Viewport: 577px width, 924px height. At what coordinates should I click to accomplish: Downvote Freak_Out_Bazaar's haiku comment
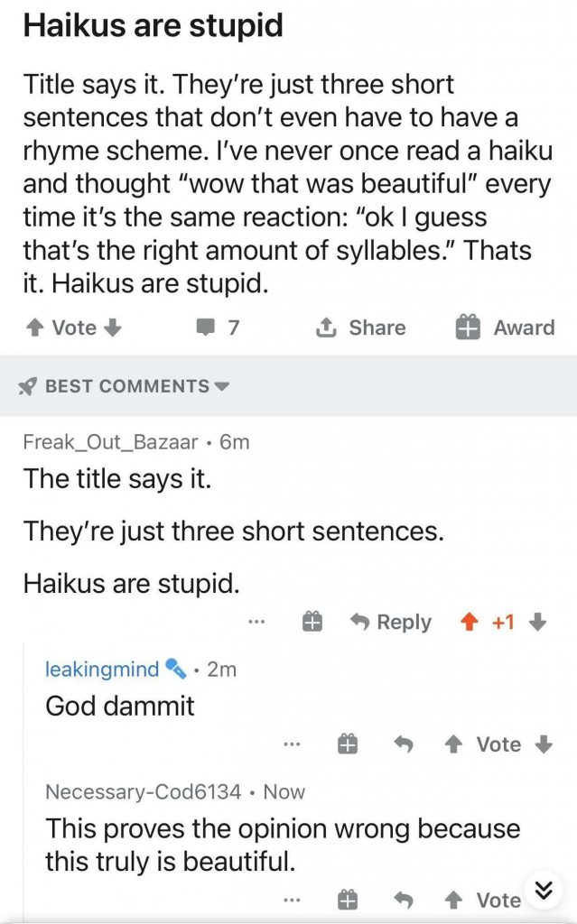pos(537,622)
